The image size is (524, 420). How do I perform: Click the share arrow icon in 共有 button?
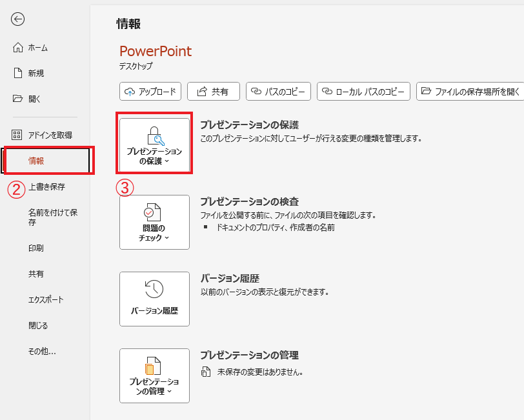202,91
